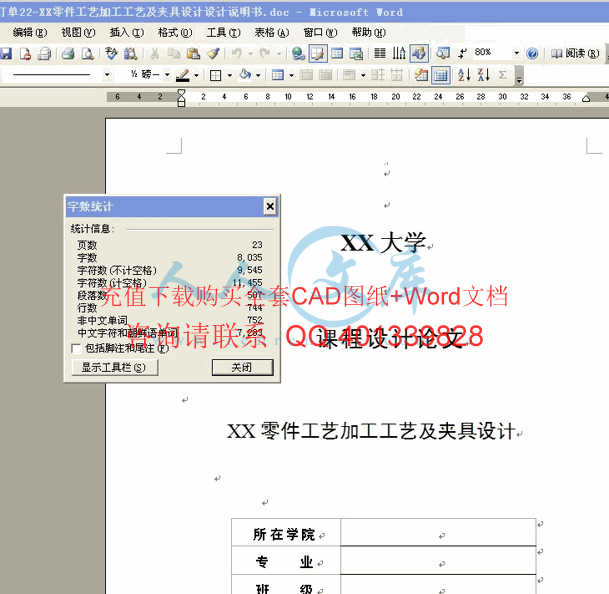This screenshot has width=609, height=594.
Task: Insert an Excel worksheet icon
Action: pyautogui.click(x=356, y=54)
